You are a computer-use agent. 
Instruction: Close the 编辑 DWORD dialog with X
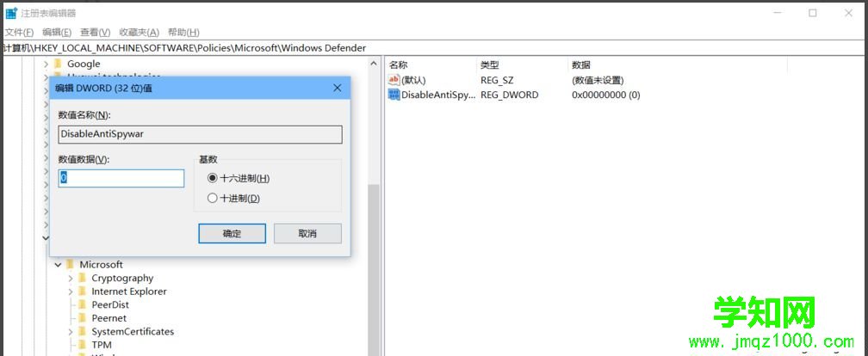(338, 88)
